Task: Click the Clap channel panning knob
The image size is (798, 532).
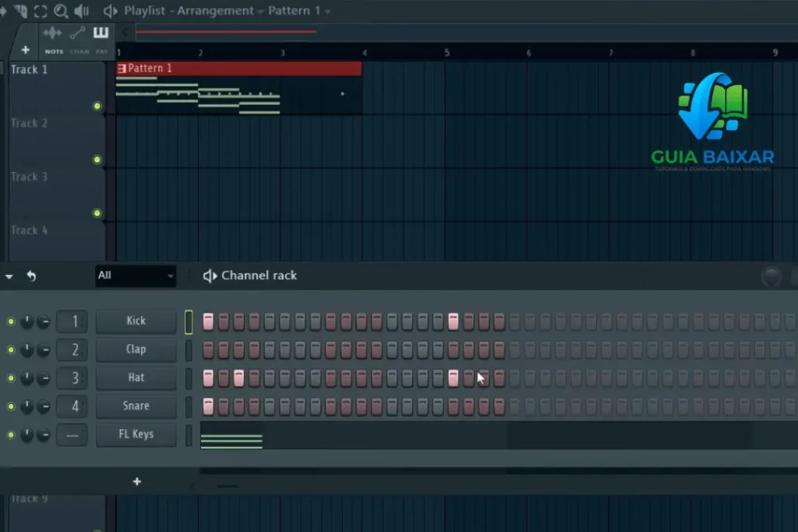Action: (x=26, y=350)
